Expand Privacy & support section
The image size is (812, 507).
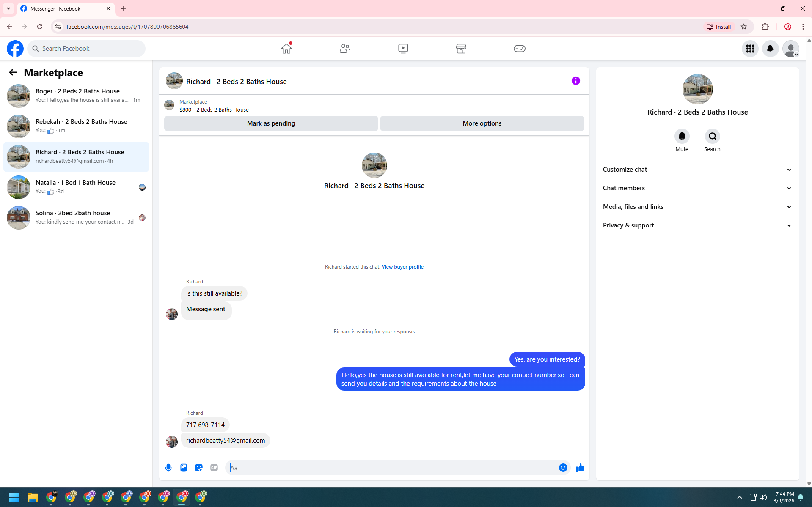(x=697, y=225)
